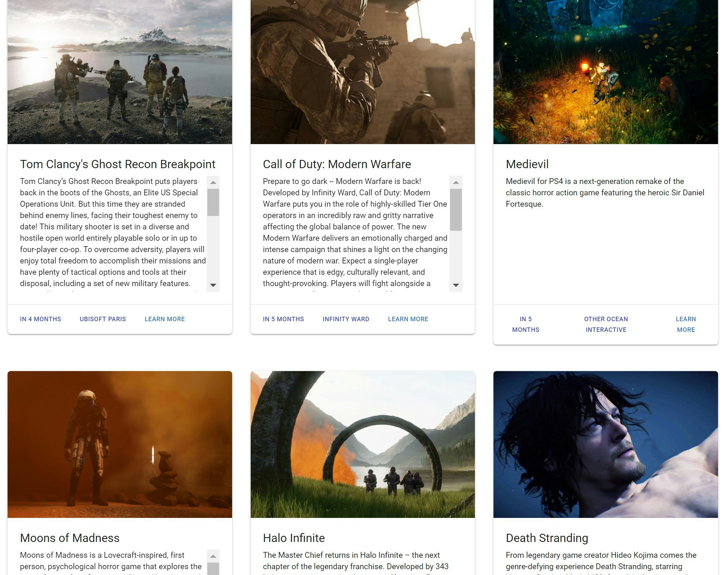Click the scrollbar thumb in Modern Warfare description
Screen dimensions: 728x575
pos(456,210)
